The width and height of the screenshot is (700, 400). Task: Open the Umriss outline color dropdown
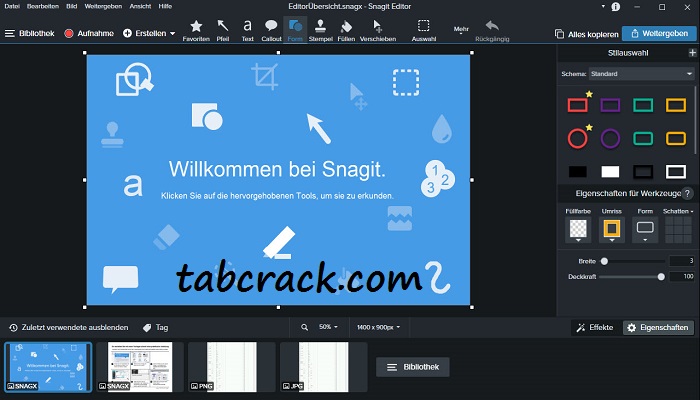(x=612, y=230)
